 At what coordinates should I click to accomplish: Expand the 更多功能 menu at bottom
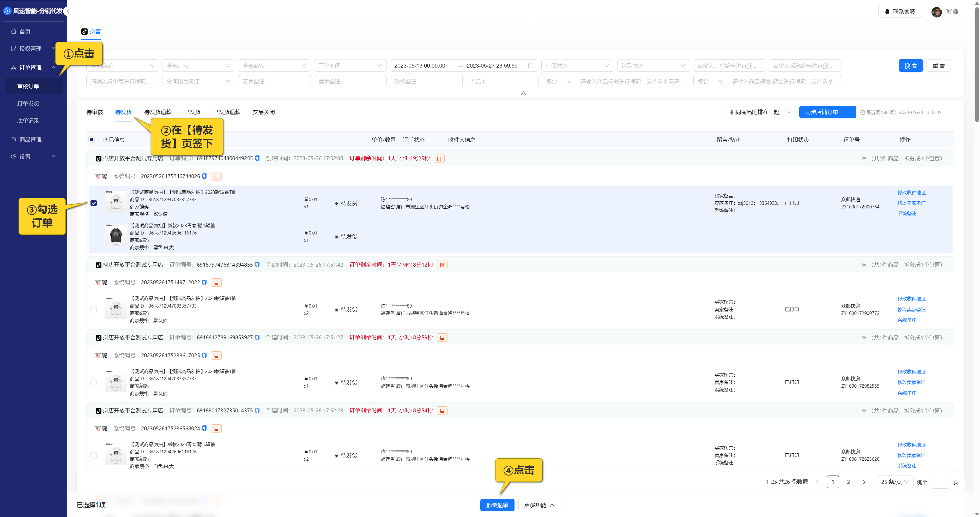point(539,505)
